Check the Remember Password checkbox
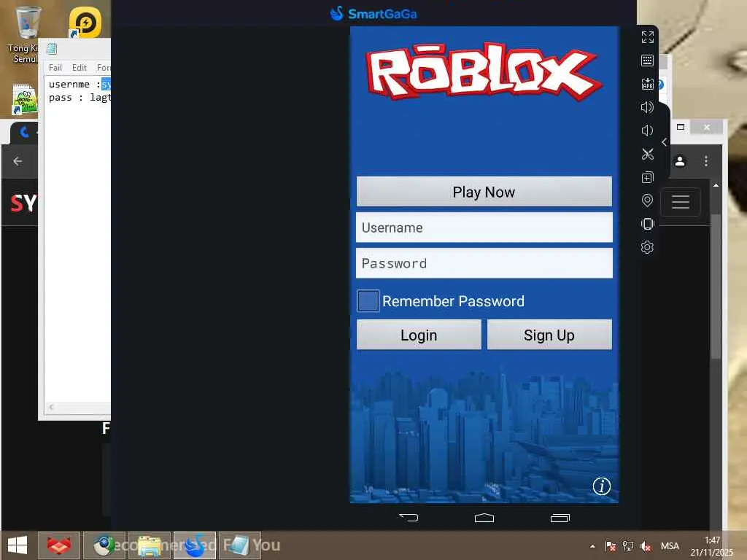The image size is (747, 560). tap(368, 301)
